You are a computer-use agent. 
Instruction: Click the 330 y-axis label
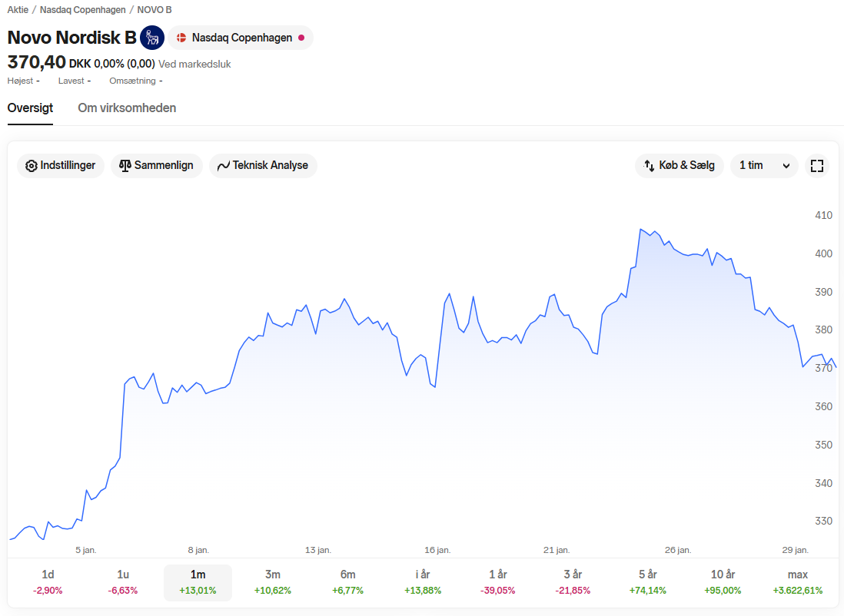point(823,521)
